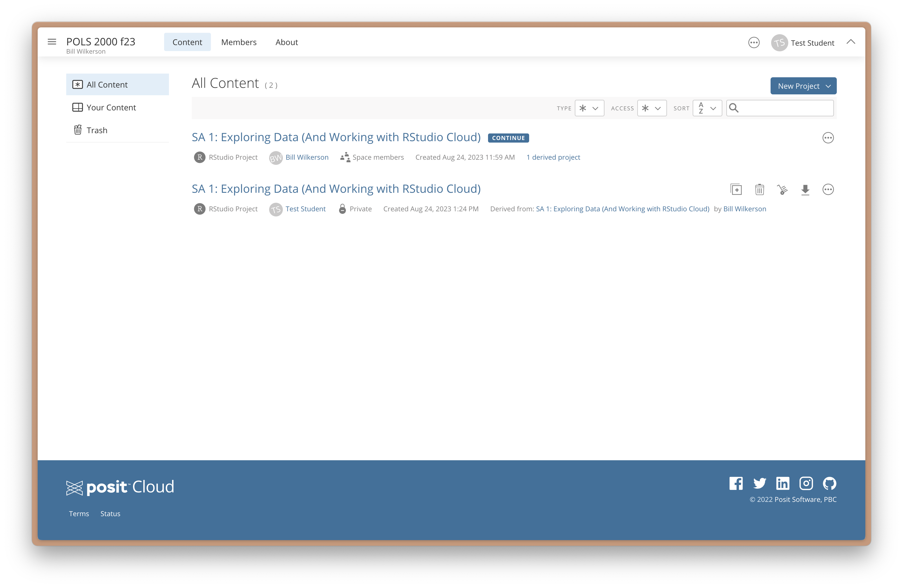Open the Derived from source project link

point(623,208)
